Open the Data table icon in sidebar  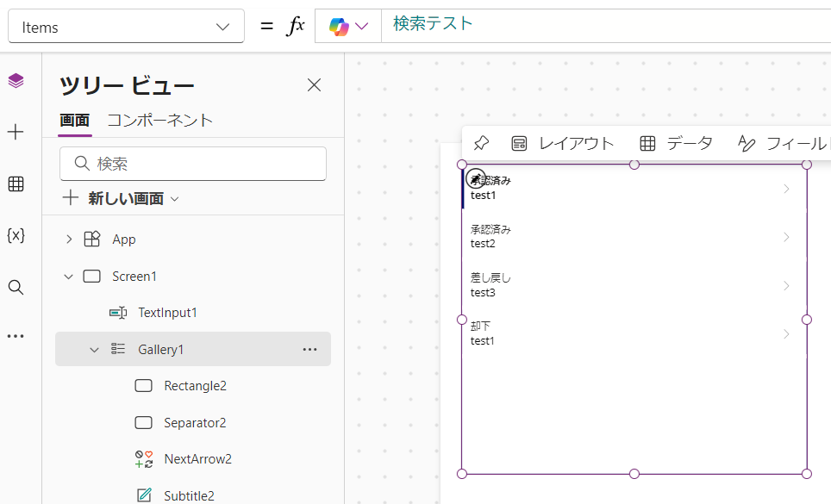pyautogui.click(x=16, y=184)
